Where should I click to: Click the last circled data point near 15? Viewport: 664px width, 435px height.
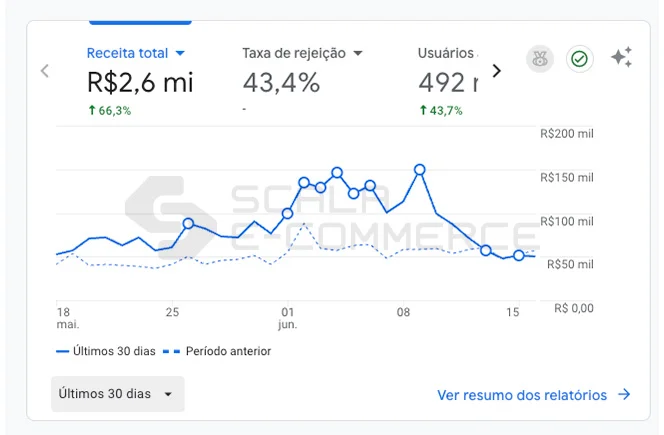[519, 256]
